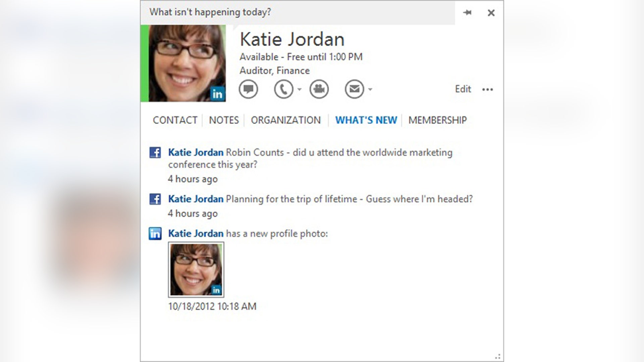
Task: Open the email dropdown arrow for send options
Action: [370, 90]
